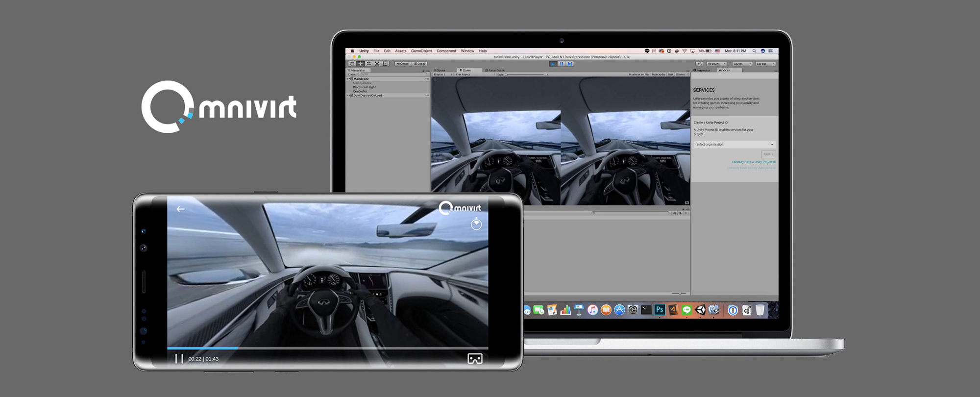The image size is (980, 397).
Task: Toggle the Hierarchy panel lock icon
Action: click(x=423, y=71)
